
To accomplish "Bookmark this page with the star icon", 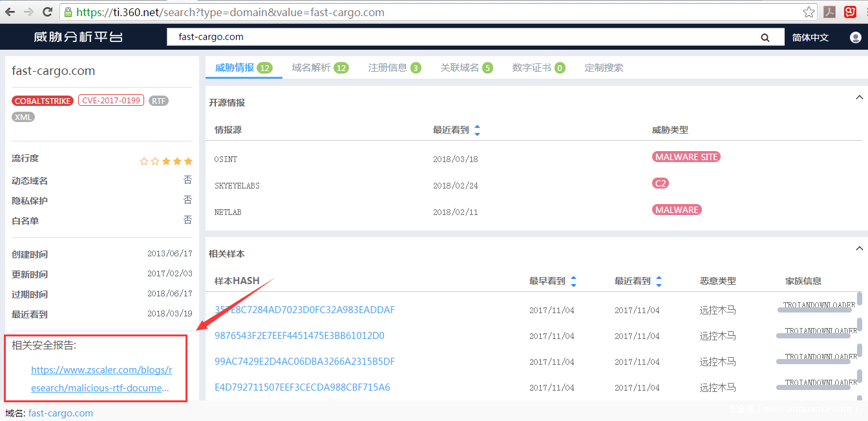I will coord(809,12).
